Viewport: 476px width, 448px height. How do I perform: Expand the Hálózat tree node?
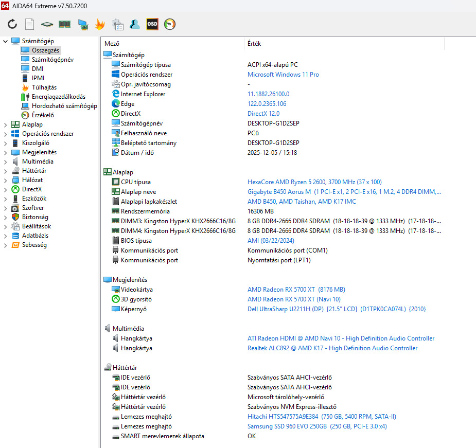point(5,181)
